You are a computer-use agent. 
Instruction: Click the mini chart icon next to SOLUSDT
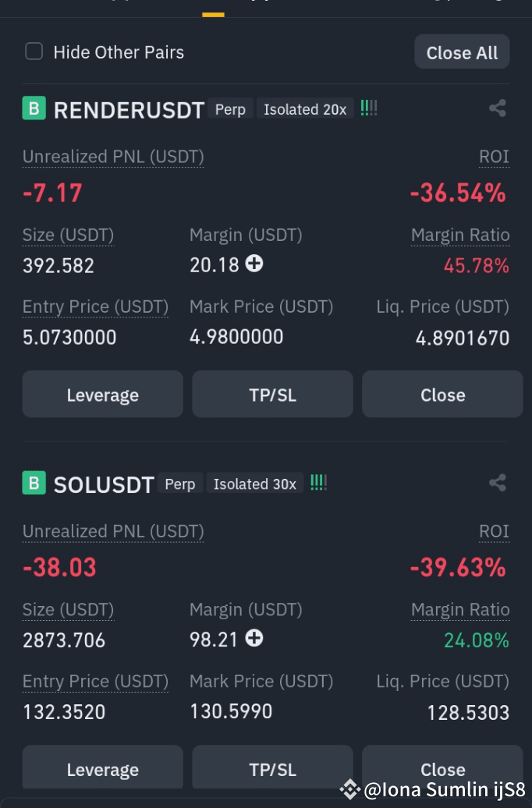318,482
